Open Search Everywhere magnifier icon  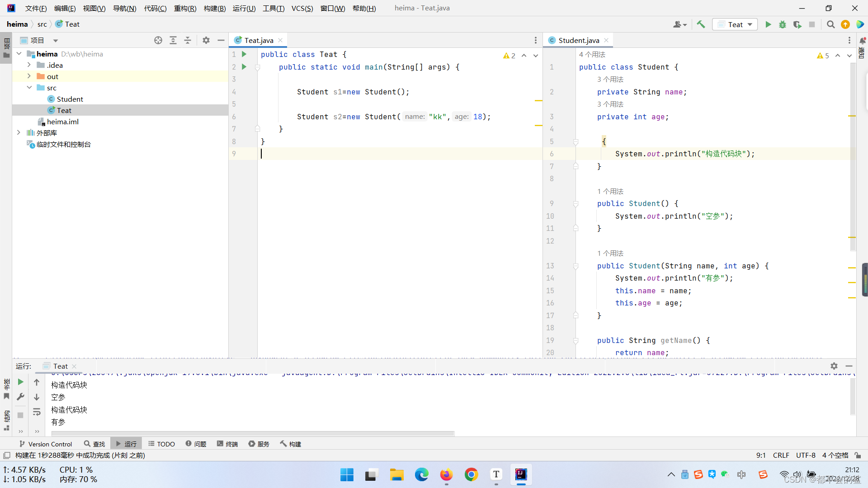click(830, 24)
